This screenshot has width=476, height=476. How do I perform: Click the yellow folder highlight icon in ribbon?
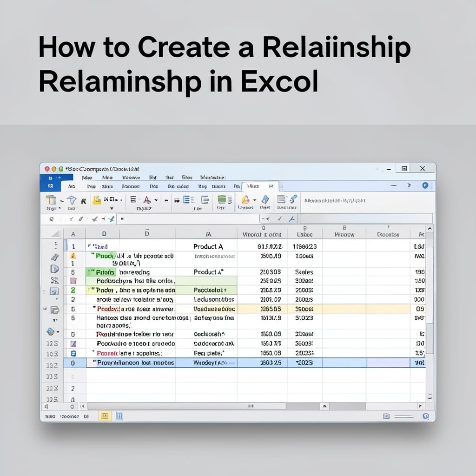coord(97,200)
